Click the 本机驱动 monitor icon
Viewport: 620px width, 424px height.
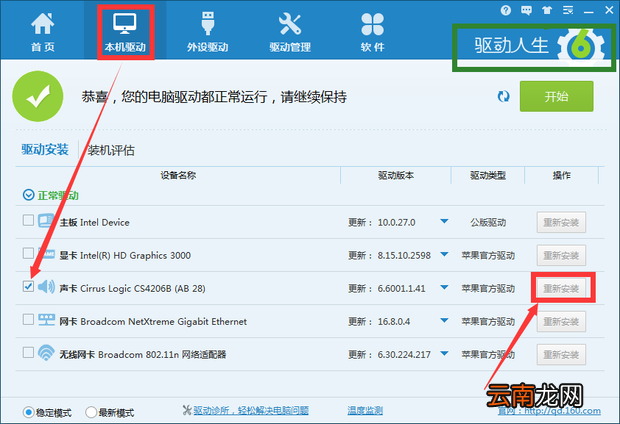pos(125,23)
